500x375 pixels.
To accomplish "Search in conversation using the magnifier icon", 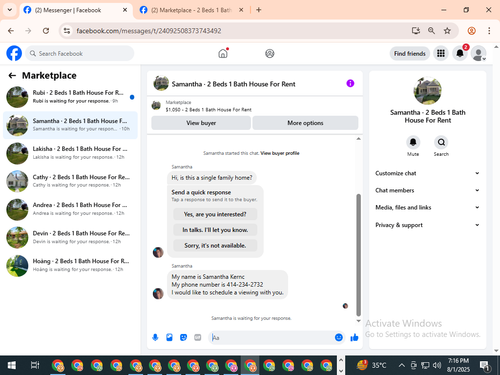I will pos(441,142).
